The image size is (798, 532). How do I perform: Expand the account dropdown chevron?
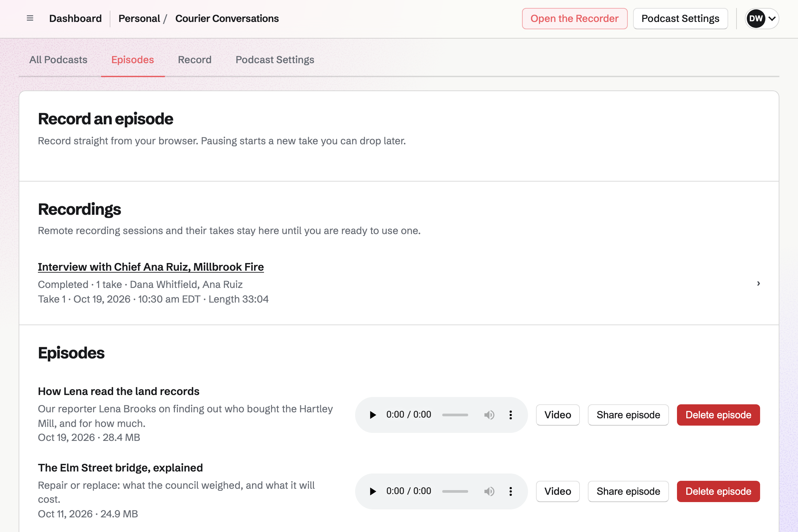pyautogui.click(x=772, y=19)
